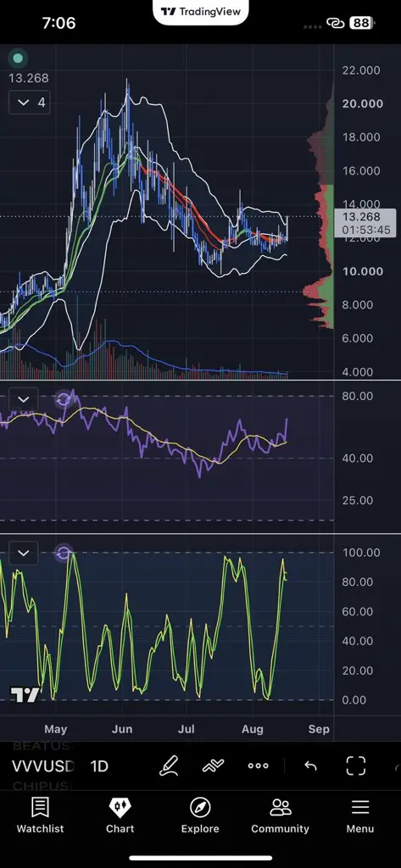Select the 10.000 price axis label
Viewport: 401px width, 868px height.
pyautogui.click(x=363, y=271)
